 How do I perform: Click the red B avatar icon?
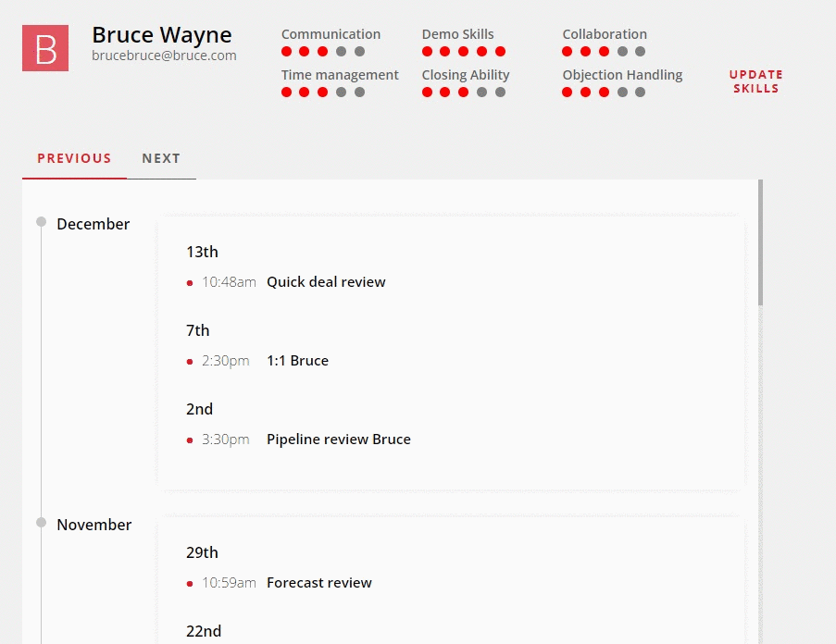point(45,48)
